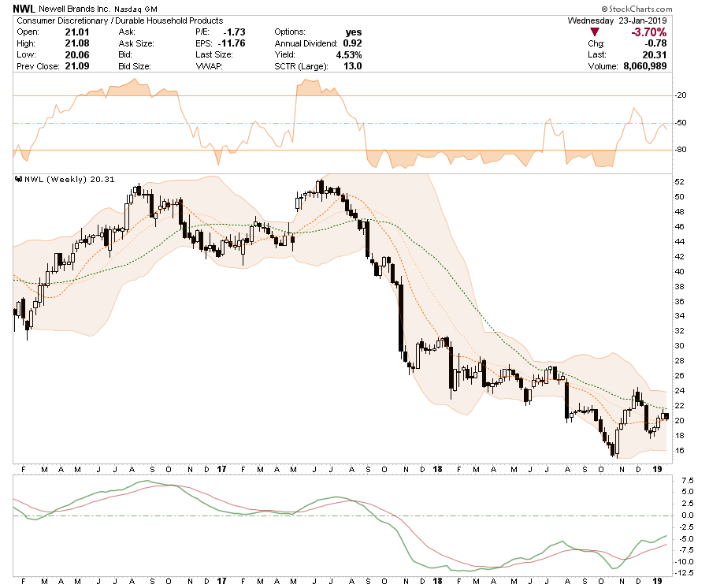The width and height of the screenshot is (709, 588).
Task: Click the 19 year marker under price chart
Action: [x=658, y=469]
